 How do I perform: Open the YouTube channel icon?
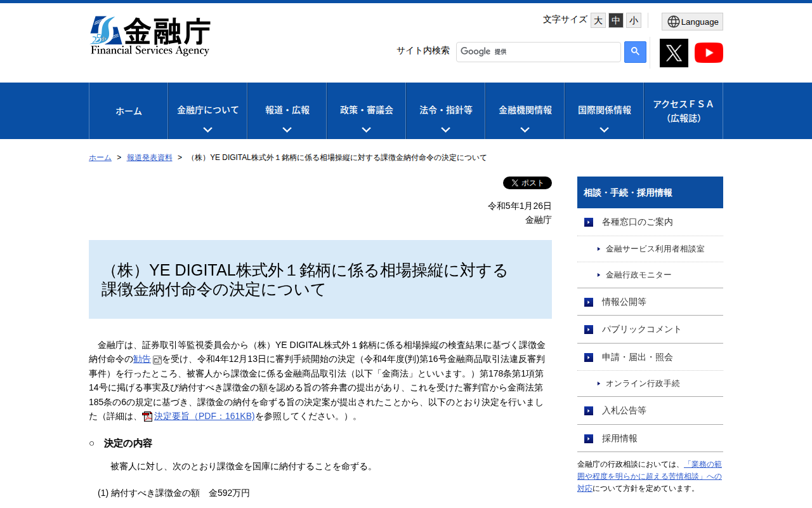(709, 53)
